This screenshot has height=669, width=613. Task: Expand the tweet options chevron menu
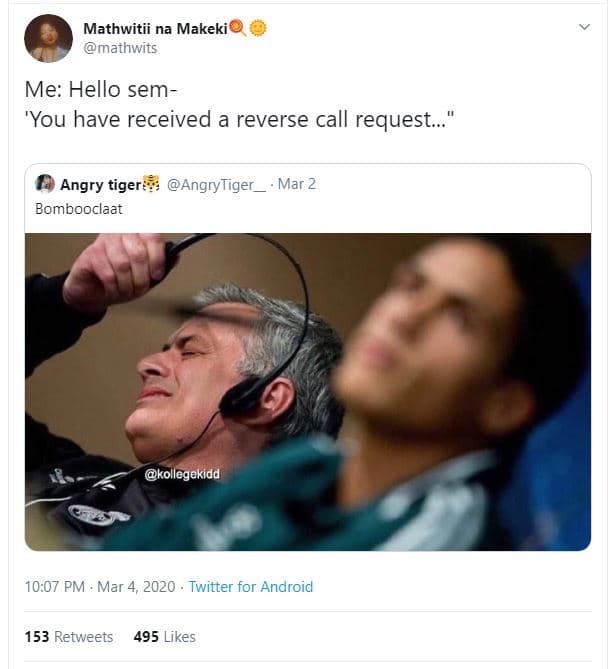click(x=585, y=28)
